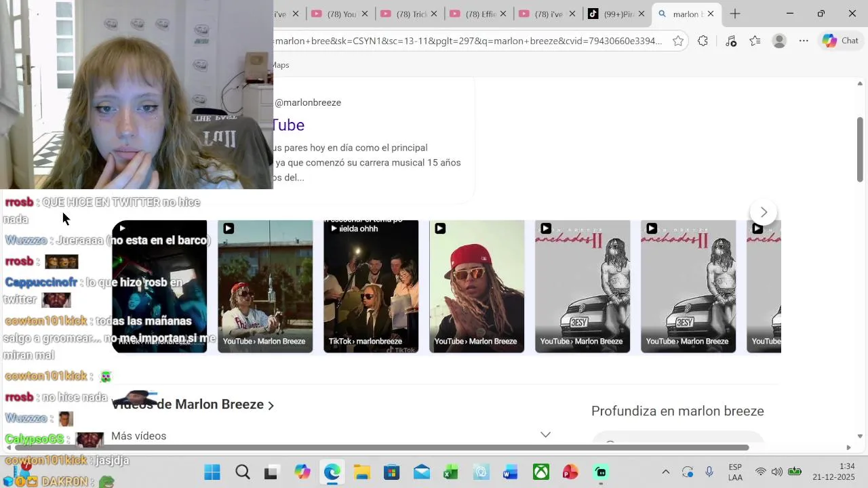Close the TikTok '(99+)Pin' tab
This screenshot has height=488, width=868.
(642, 14)
